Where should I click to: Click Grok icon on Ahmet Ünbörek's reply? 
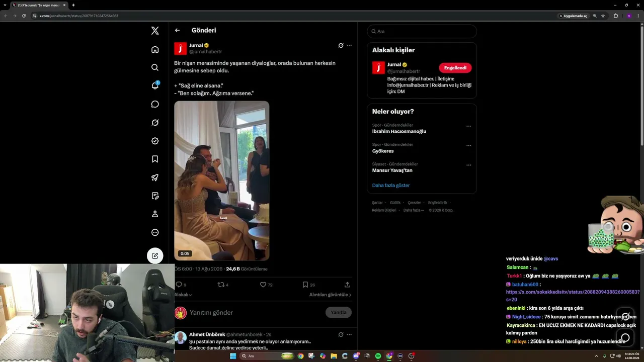341,334
